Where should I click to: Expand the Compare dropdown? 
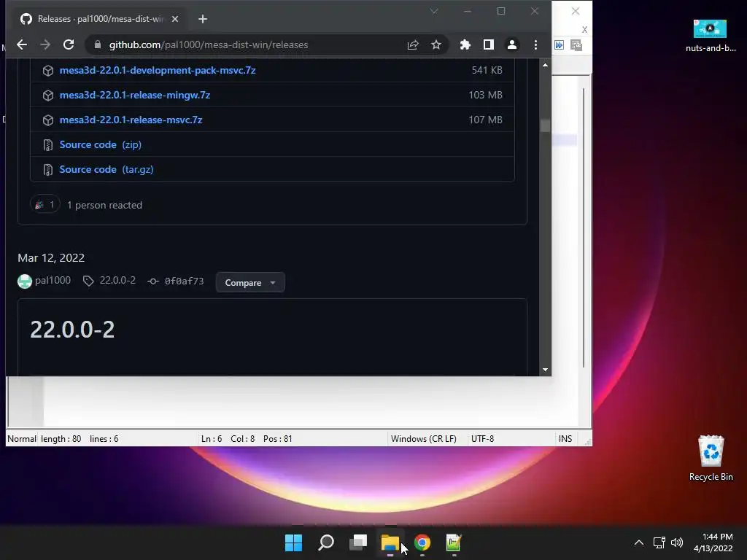coord(250,282)
